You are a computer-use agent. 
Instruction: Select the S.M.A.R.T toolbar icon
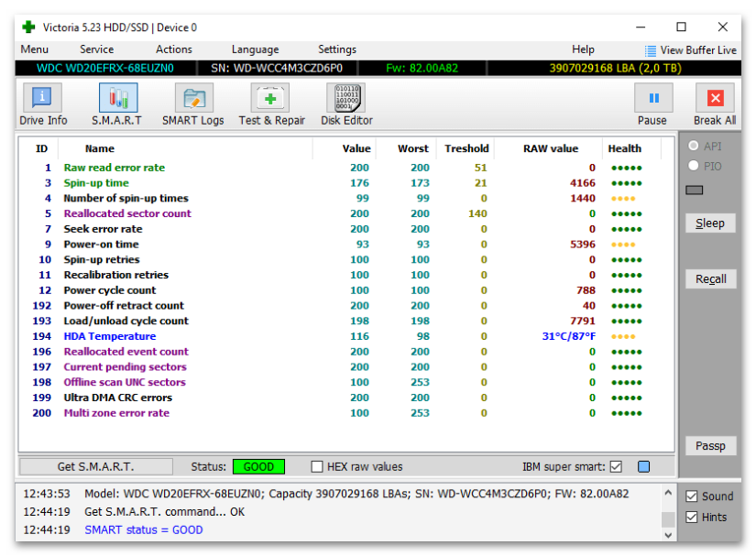pyautogui.click(x=117, y=98)
